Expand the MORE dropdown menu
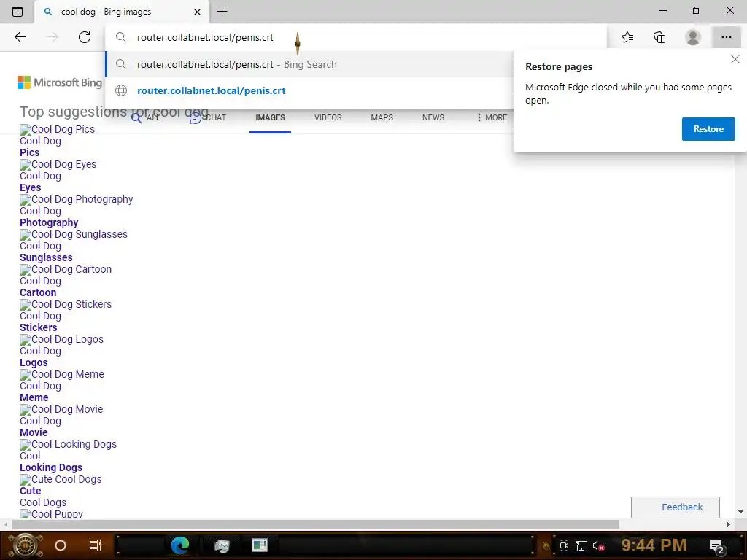 point(492,117)
